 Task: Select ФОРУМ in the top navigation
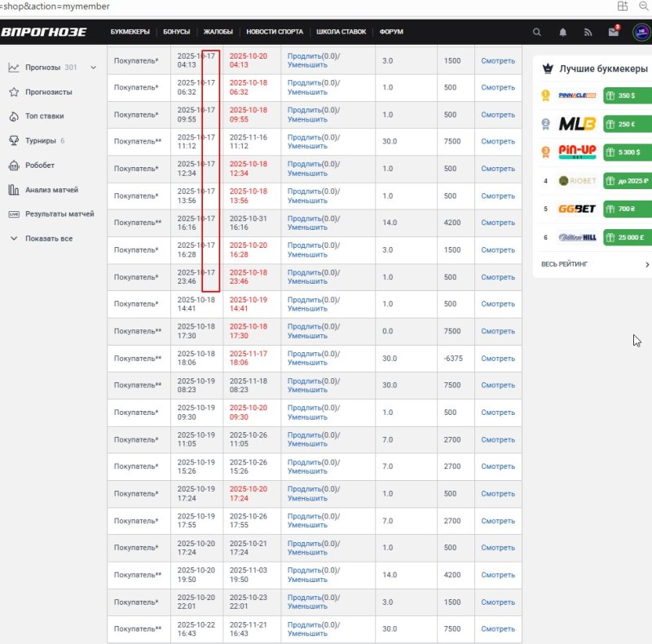[x=391, y=33]
